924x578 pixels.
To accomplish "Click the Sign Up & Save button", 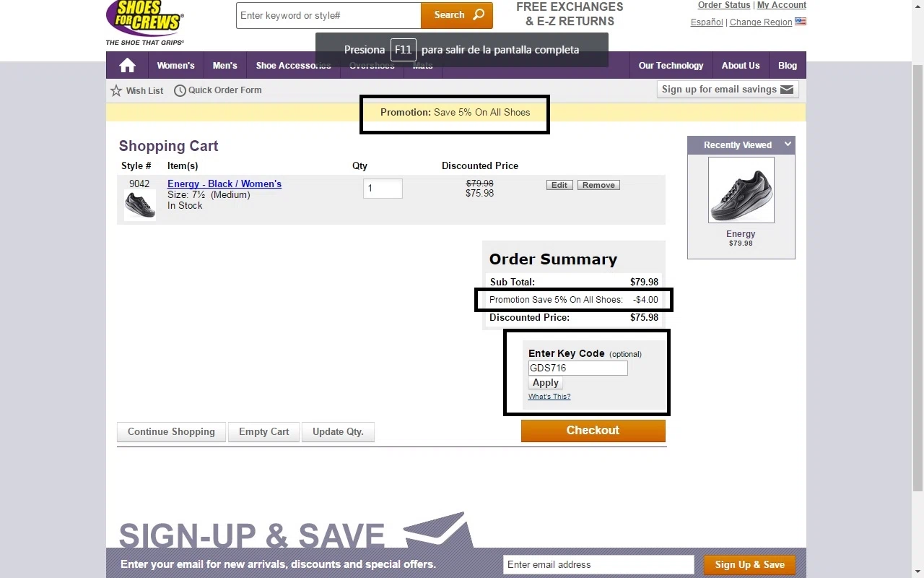I will click(749, 565).
